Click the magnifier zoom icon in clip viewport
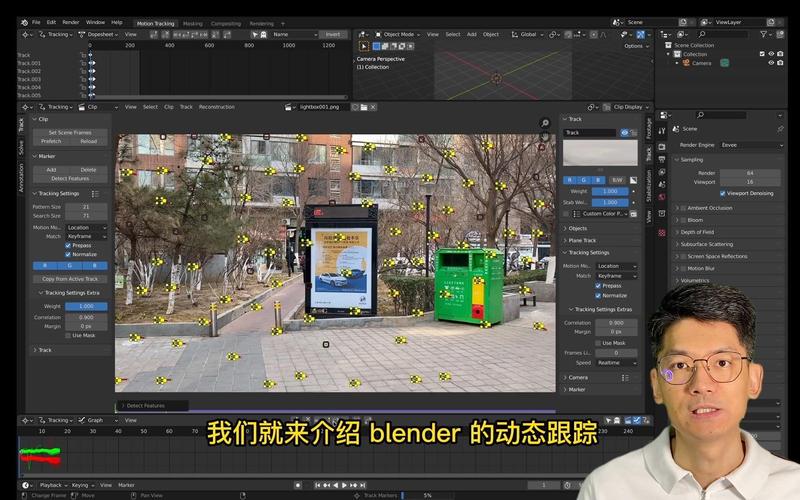Viewport: 800px width, 500px height. pos(545,123)
